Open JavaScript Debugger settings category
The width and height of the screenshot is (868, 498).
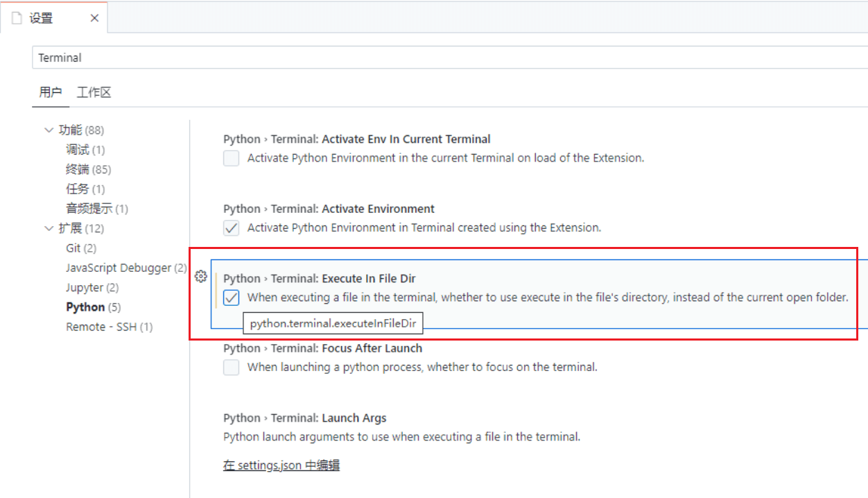[x=126, y=268]
